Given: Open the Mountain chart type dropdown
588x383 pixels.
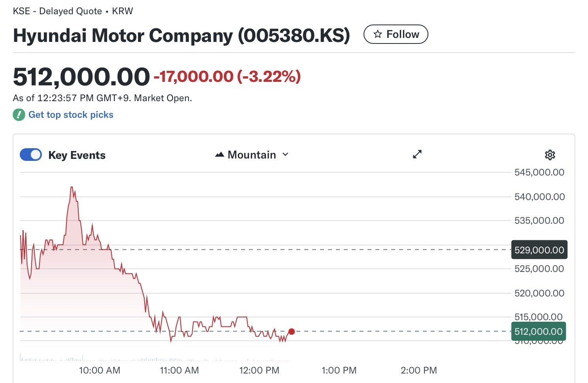Looking at the screenshot, I should coord(252,155).
